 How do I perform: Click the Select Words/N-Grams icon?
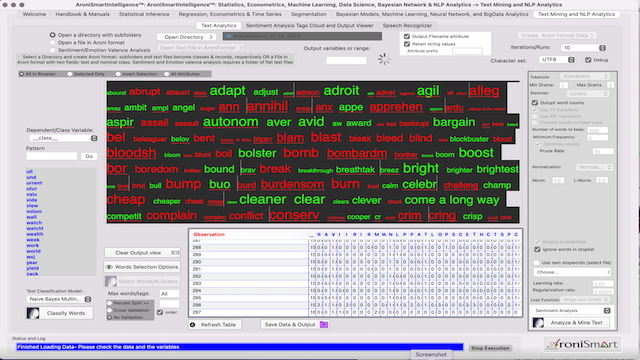[x=110, y=281]
